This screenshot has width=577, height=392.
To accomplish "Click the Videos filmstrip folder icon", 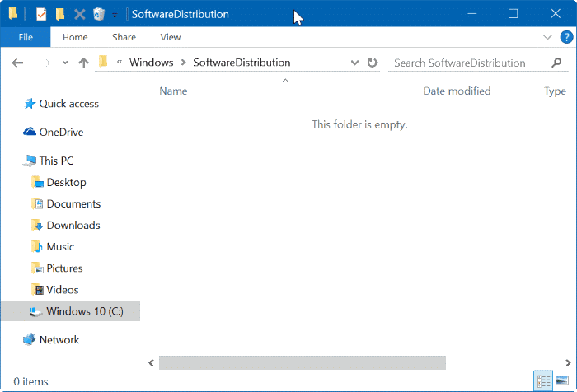I will point(38,290).
